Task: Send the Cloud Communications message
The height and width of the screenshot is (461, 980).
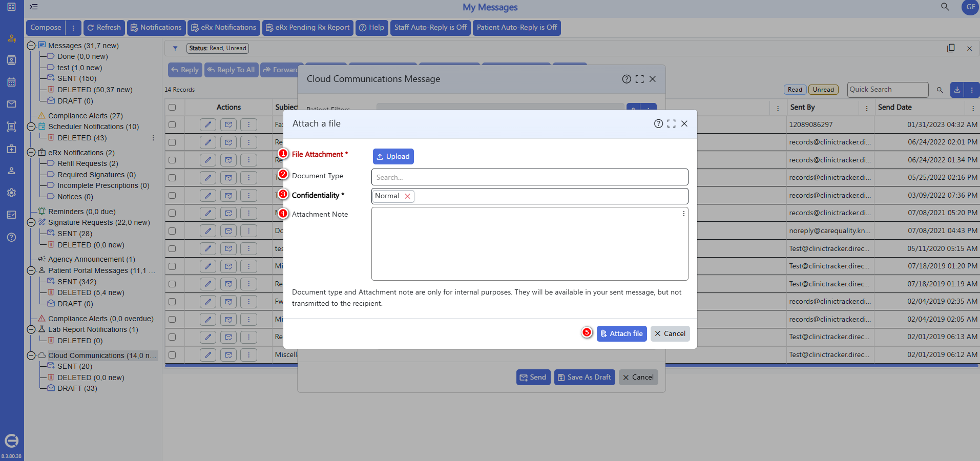Action: click(533, 377)
